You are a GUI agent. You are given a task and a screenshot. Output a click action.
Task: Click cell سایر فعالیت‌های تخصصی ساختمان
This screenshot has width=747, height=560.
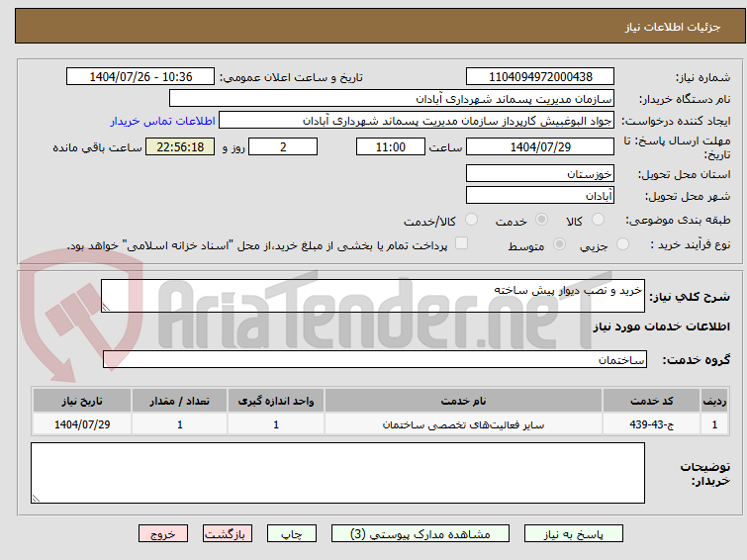pyautogui.click(x=464, y=424)
